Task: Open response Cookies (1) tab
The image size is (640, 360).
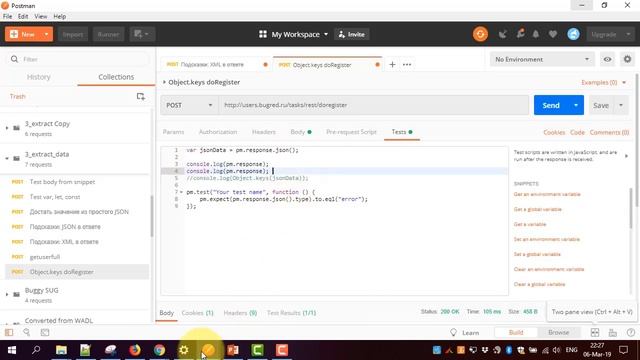Action: click(x=198, y=313)
